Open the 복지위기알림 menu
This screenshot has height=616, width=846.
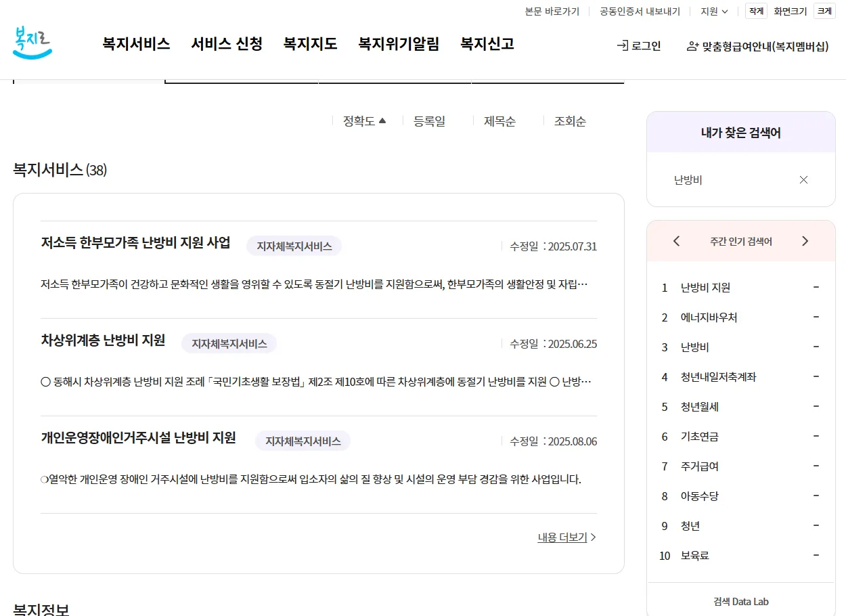(x=399, y=44)
